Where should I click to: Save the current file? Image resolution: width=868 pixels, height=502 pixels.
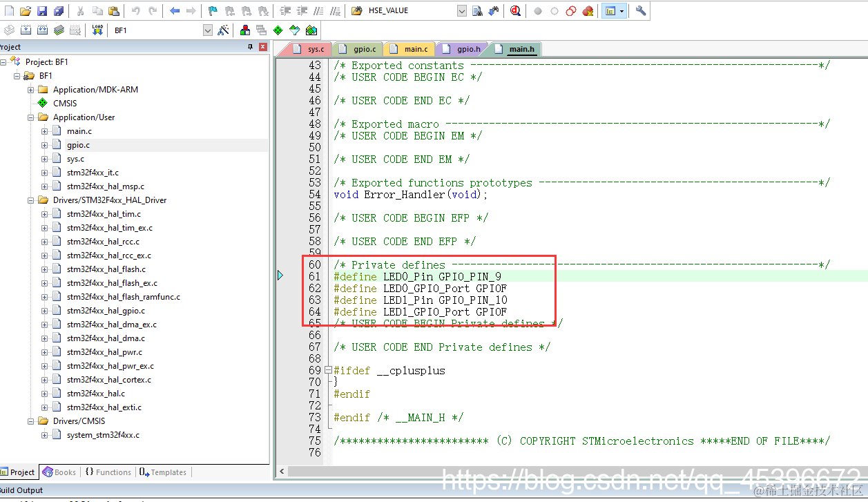(42, 11)
